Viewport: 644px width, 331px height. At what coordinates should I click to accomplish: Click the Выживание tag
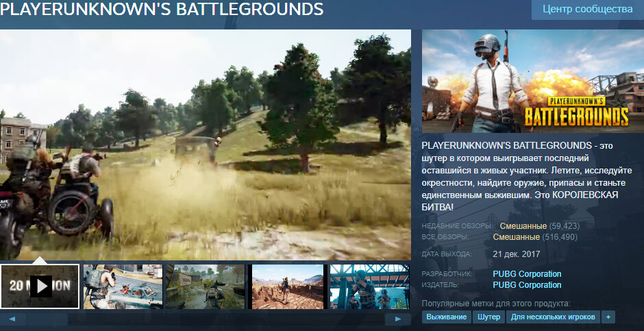[x=447, y=317]
